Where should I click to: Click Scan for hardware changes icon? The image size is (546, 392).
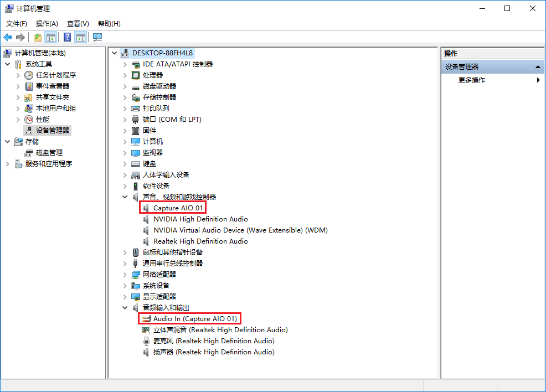point(97,37)
